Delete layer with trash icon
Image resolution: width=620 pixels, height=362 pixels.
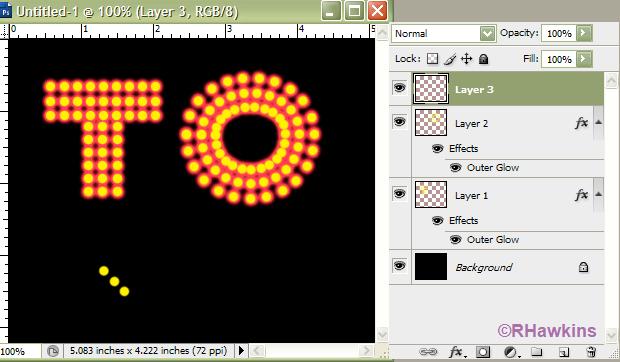(x=591, y=352)
